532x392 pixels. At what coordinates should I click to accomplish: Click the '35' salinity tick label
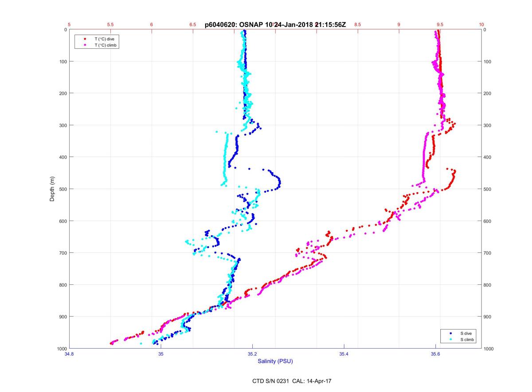point(161,354)
